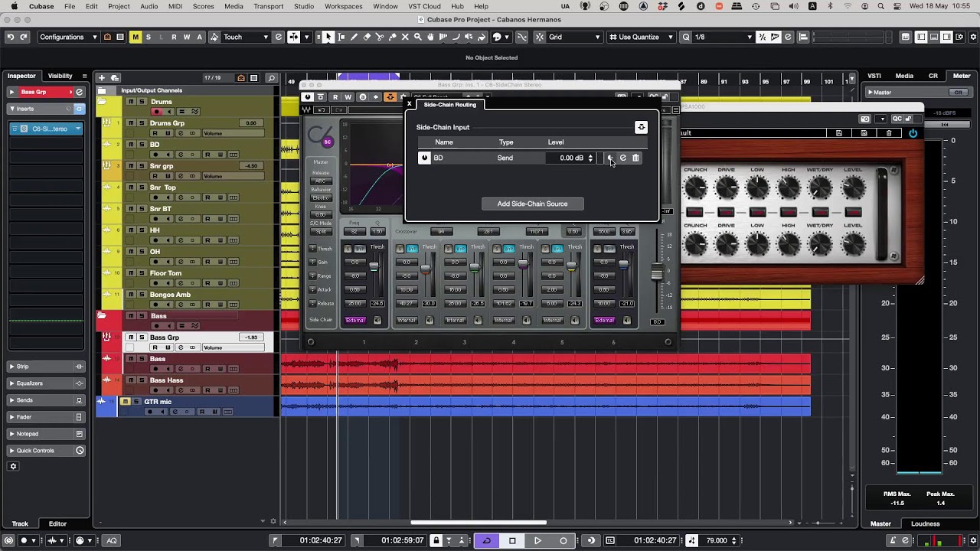
Task: Open the Transport menu
Action: 268,6
